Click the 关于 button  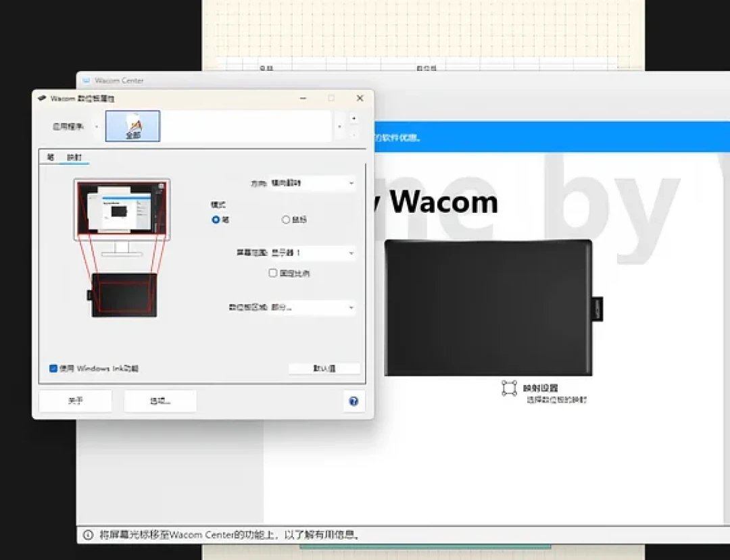pos(76,401)
